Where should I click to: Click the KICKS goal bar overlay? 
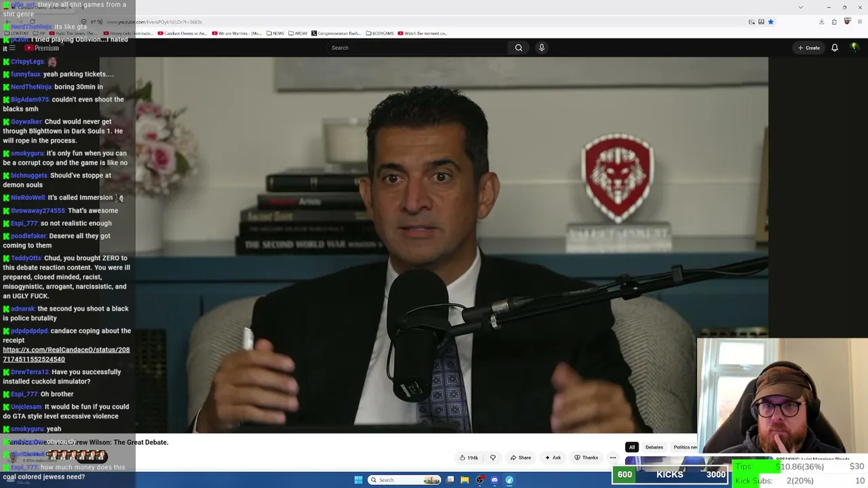tap(670, 474)
